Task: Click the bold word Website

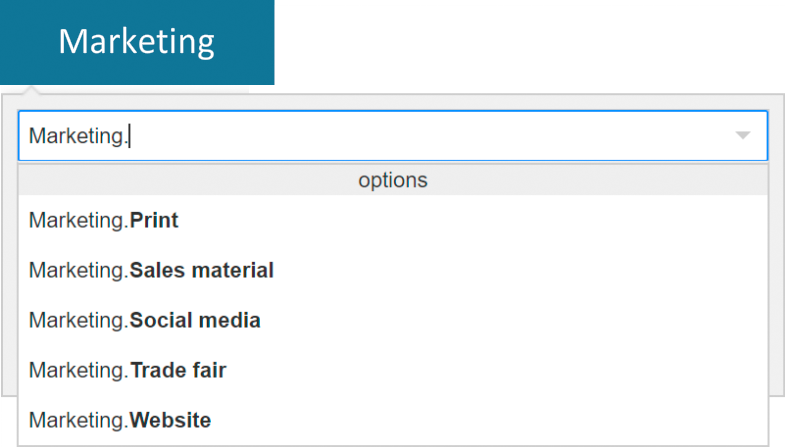Action: pyautogui.click(x=170, y=421)
